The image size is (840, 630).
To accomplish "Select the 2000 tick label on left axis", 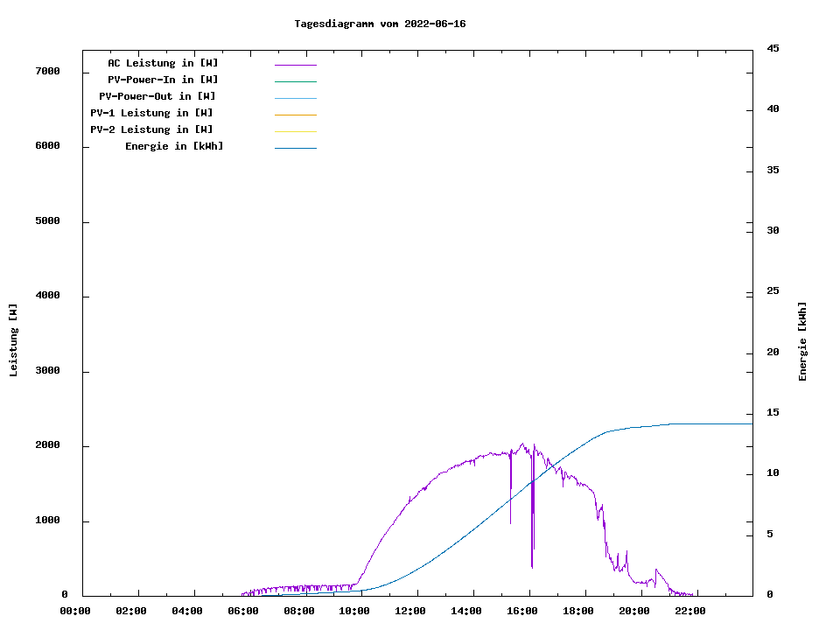I will point(47,445).
